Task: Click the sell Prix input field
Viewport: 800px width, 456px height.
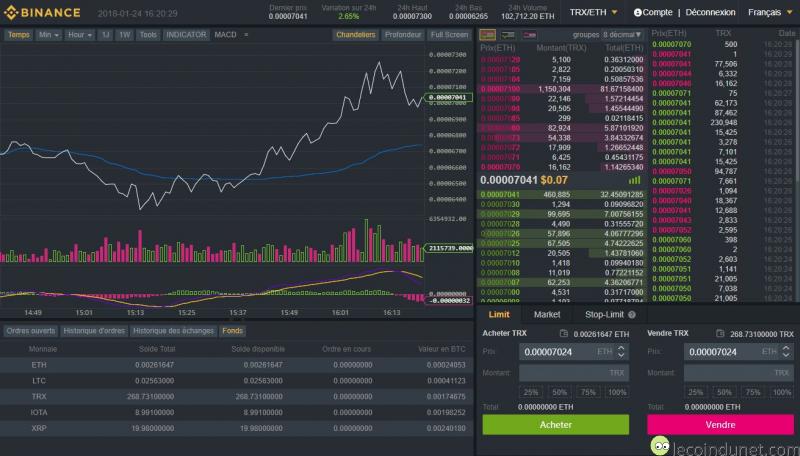Action: point(739,351)
